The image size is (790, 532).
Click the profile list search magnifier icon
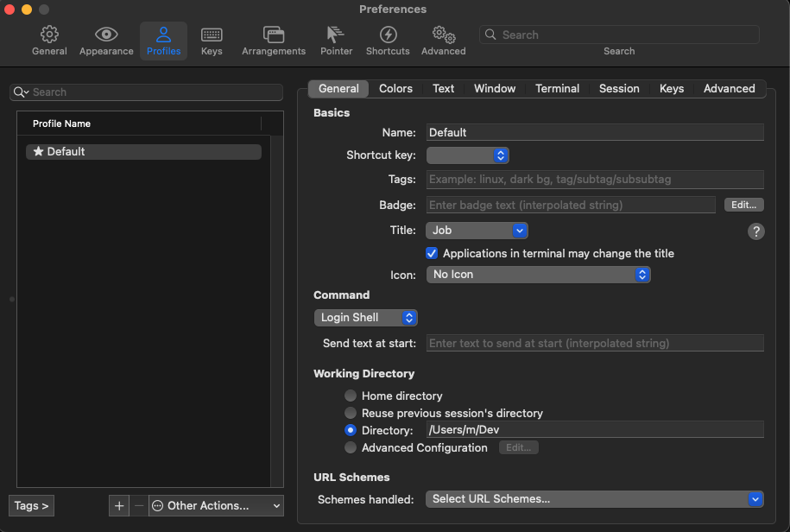pyautogui.click(x=21, y=92)
